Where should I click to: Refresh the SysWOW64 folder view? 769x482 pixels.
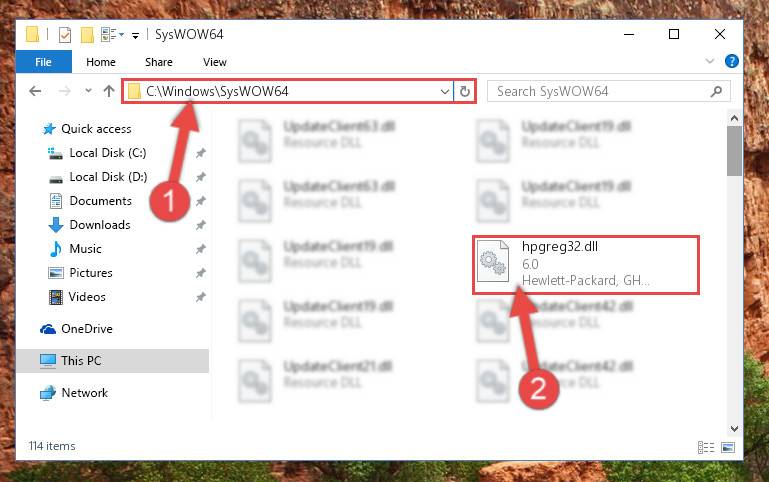[x=464, y=91]
